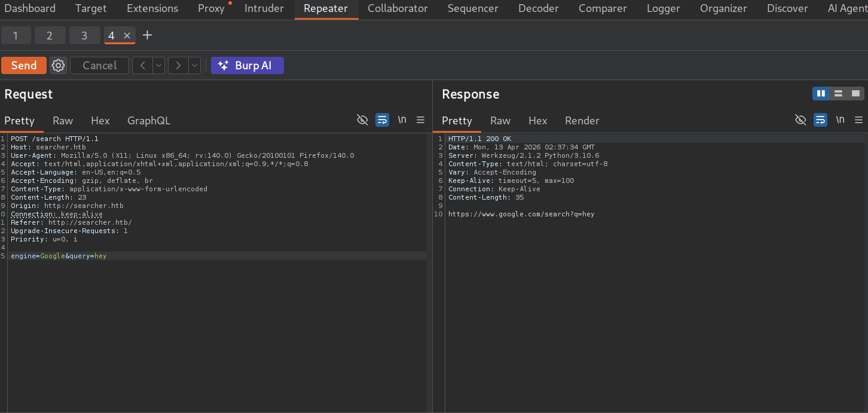Open the Discover tab

click(x=787, y=8)
